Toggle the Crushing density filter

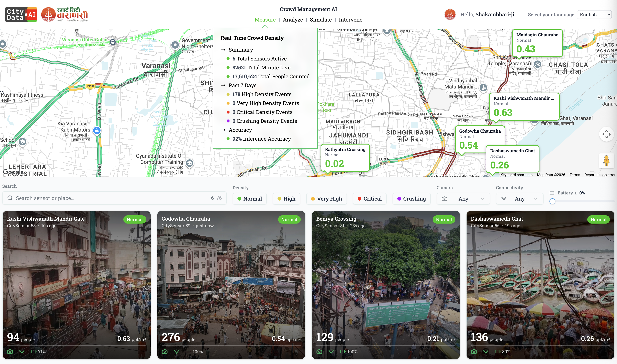411,199
